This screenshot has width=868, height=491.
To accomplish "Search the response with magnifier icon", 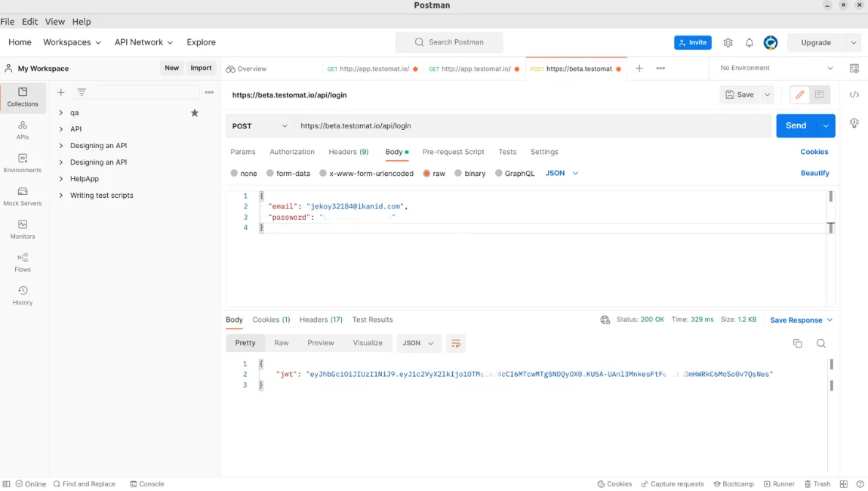I will (x=821, y=344).
